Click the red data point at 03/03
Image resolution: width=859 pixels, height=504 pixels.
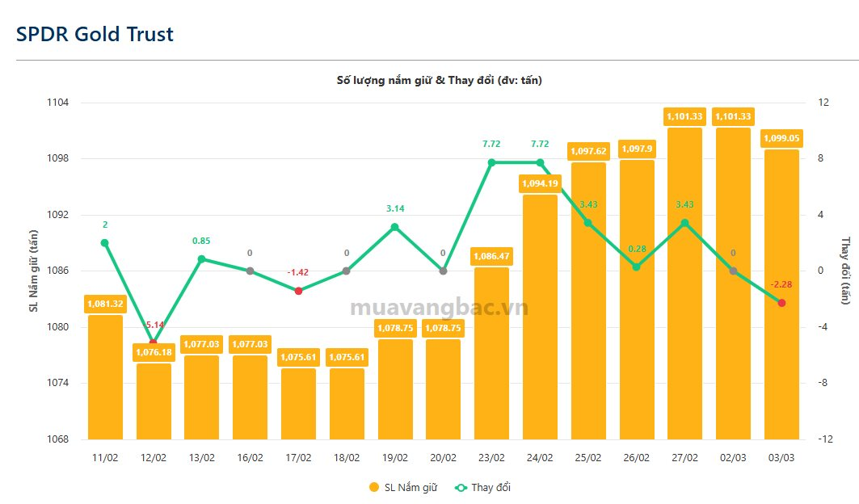(x=781, y=303)
